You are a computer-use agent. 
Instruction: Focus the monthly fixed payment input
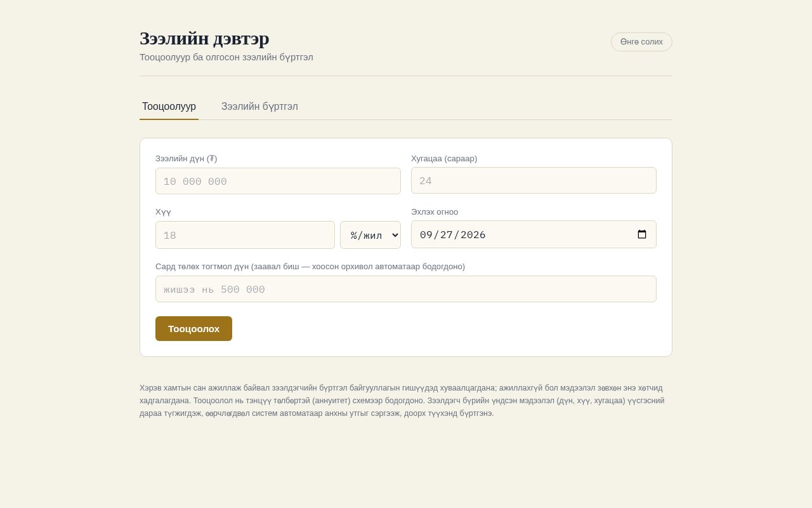[x=406, y=289]
